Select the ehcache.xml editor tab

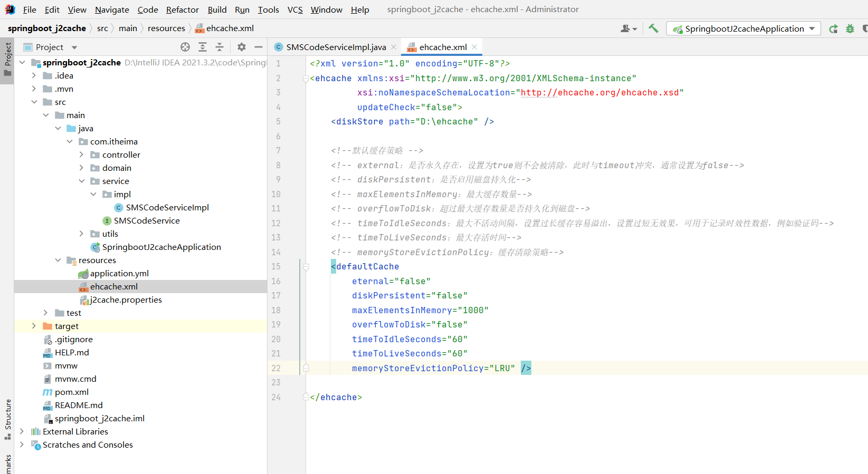[x=442, y=47]
